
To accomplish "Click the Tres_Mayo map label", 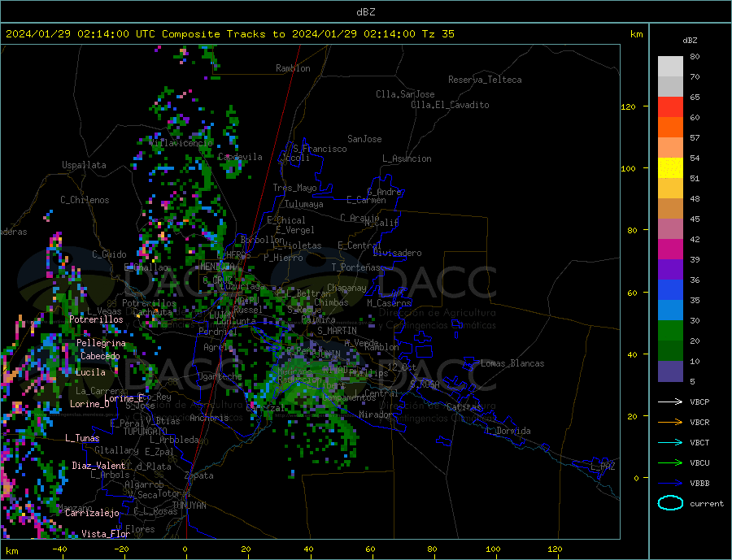I will pos(294,188).
